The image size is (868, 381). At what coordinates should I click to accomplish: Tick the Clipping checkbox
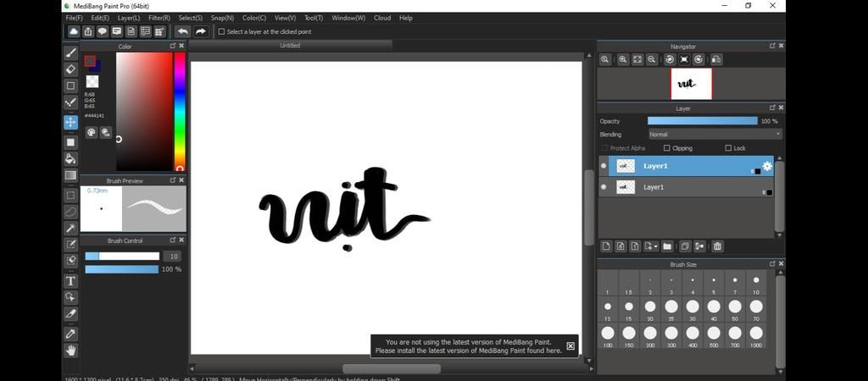pyautogui.click(x=666, y=148)
